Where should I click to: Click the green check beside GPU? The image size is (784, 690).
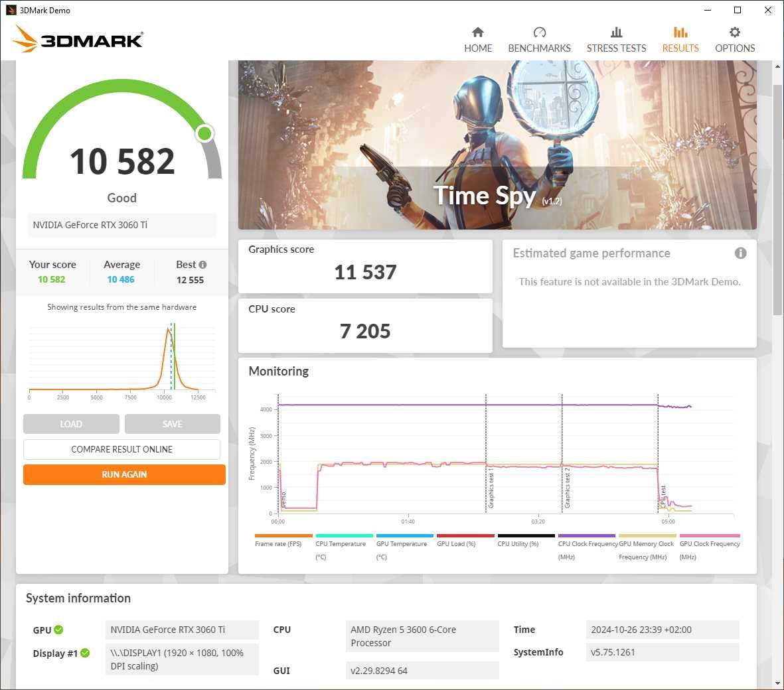(x=58, y=630)
